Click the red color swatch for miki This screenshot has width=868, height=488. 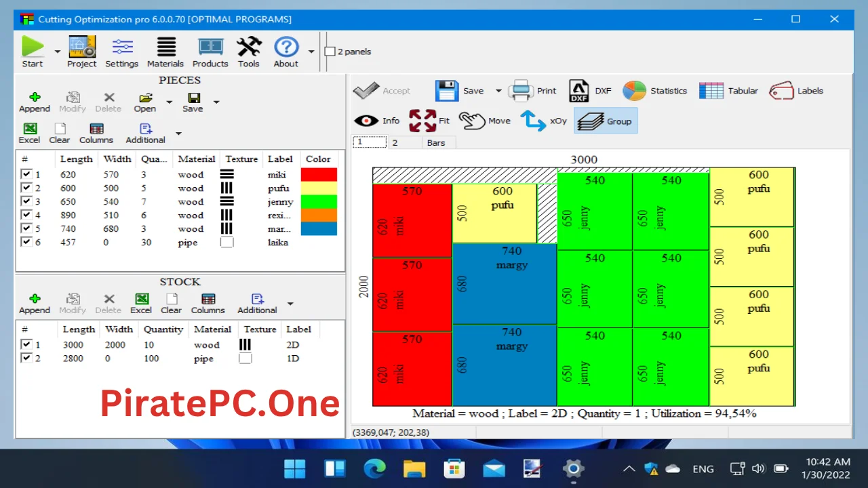click(x=319, y=174)
